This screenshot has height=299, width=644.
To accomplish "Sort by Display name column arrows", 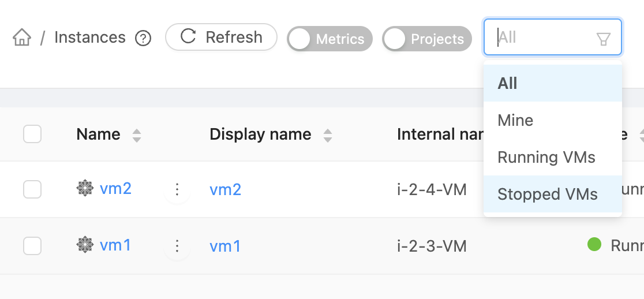I will 327,135.
